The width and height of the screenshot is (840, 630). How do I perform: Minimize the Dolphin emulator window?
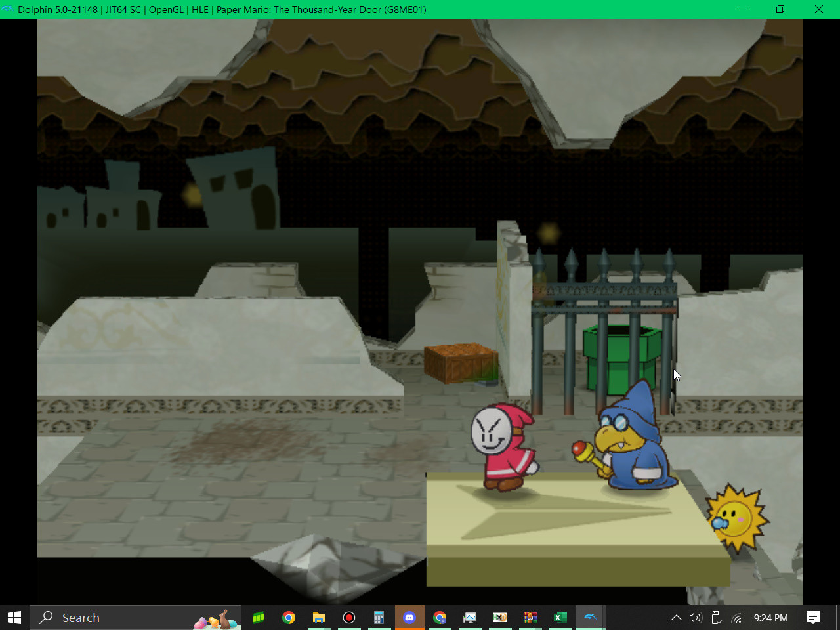click(742, 9)
